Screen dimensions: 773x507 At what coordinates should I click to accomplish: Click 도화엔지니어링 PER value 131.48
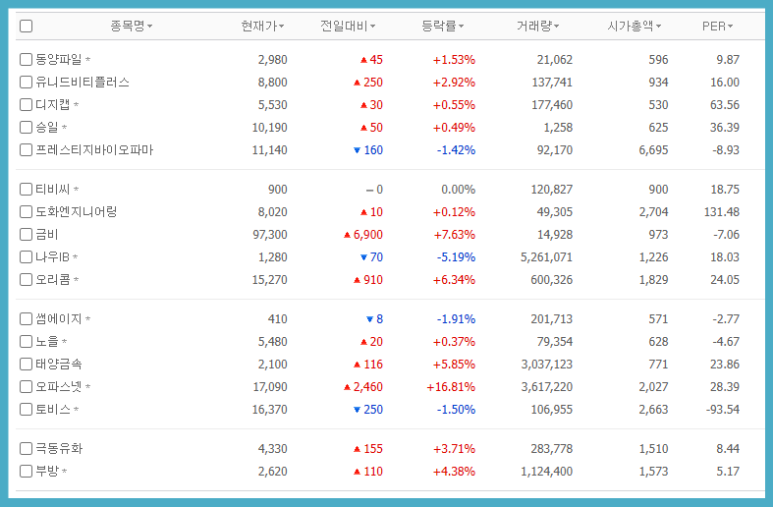(722, 212)
